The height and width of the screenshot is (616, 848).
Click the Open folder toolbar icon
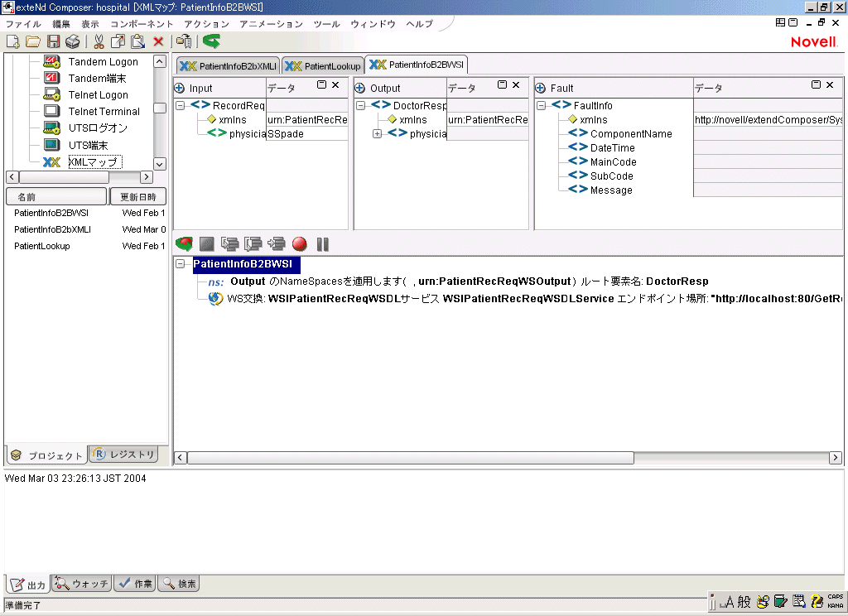[33, 41]
